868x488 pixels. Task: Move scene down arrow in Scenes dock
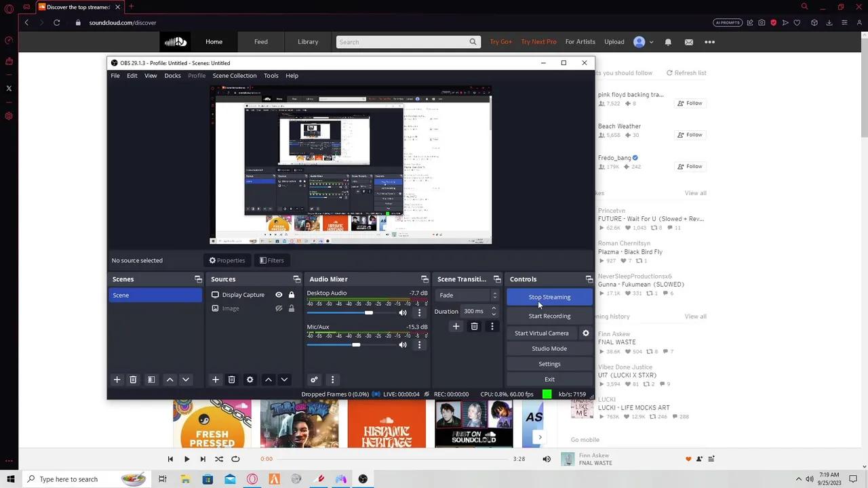click(x=185, y=380)
